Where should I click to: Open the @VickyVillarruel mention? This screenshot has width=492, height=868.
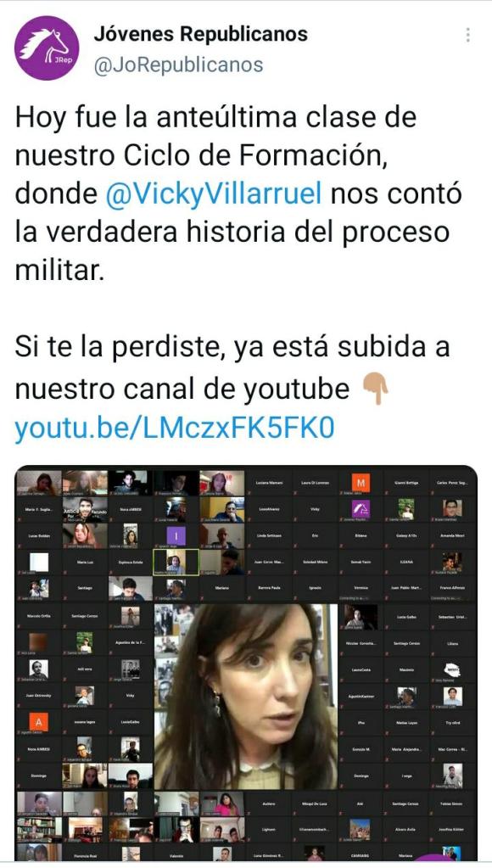pos(214,193)
